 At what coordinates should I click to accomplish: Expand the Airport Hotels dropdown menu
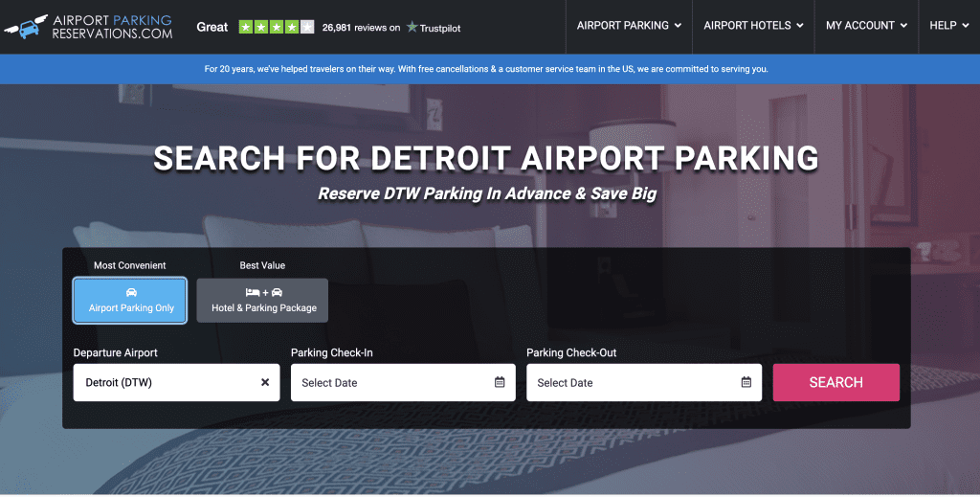(x=753, y=26)
